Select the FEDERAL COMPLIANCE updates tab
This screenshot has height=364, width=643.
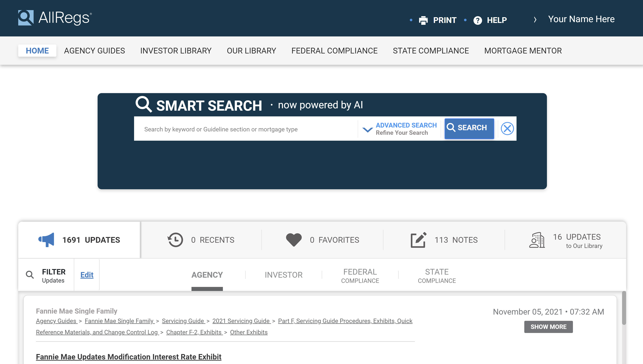click(360, 276)
